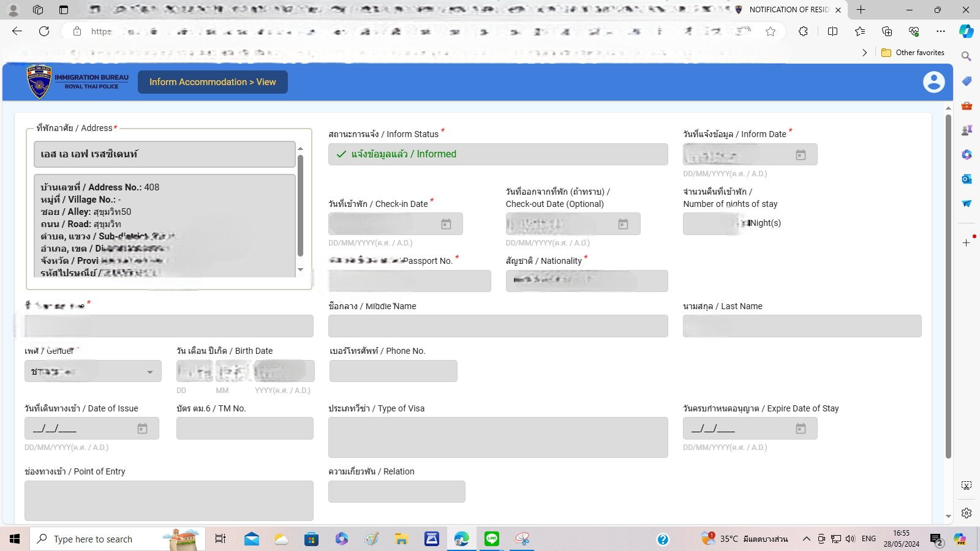980x551 pixels.
Task: Click the Phone No. input field
Action: tap(393, 371)
